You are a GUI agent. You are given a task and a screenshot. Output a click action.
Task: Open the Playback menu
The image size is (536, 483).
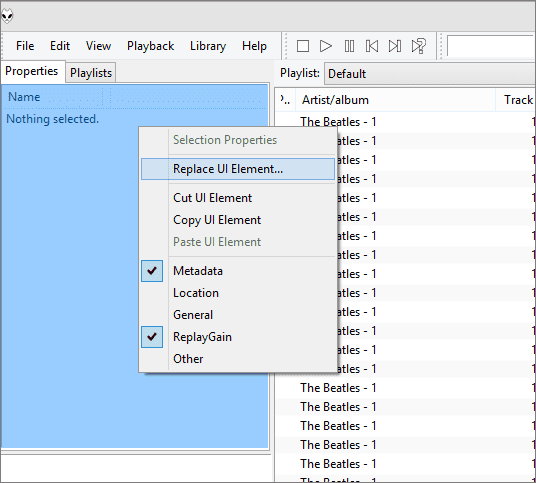150,46
